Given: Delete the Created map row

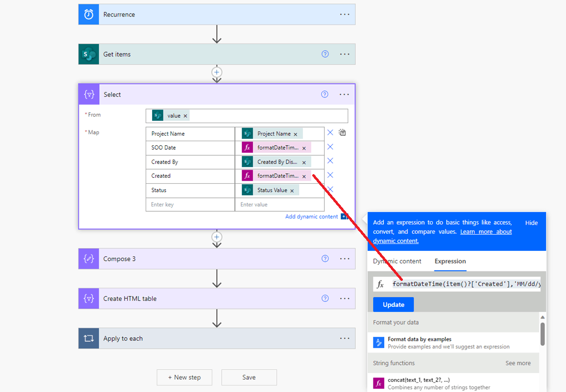Looking at the screenshot, I should (330, 175).
